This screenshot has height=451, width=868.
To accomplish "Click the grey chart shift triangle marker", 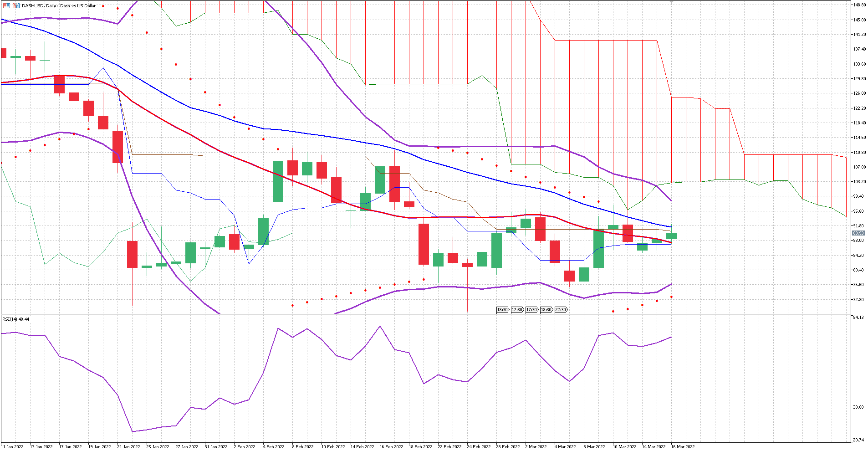I will 671,2.
